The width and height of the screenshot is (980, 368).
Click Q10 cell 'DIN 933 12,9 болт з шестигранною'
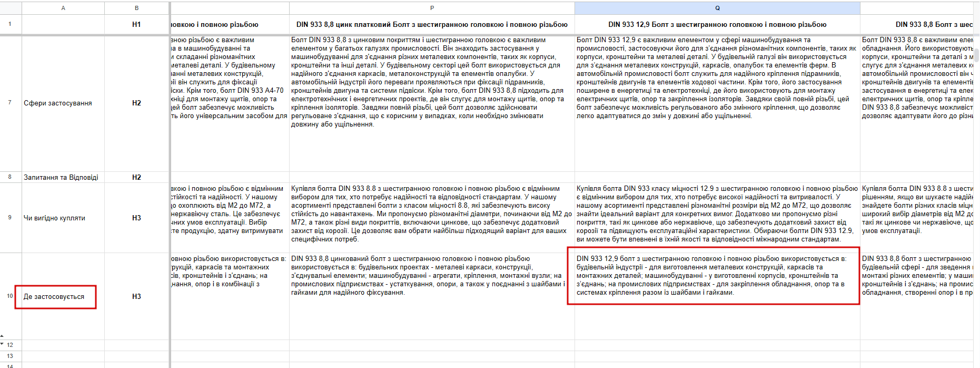click(x=717, y=296)
